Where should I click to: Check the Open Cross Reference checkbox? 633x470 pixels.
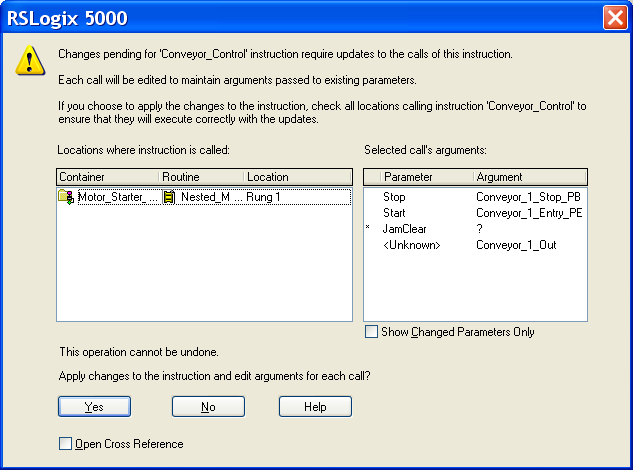click(x=65, y=443)
